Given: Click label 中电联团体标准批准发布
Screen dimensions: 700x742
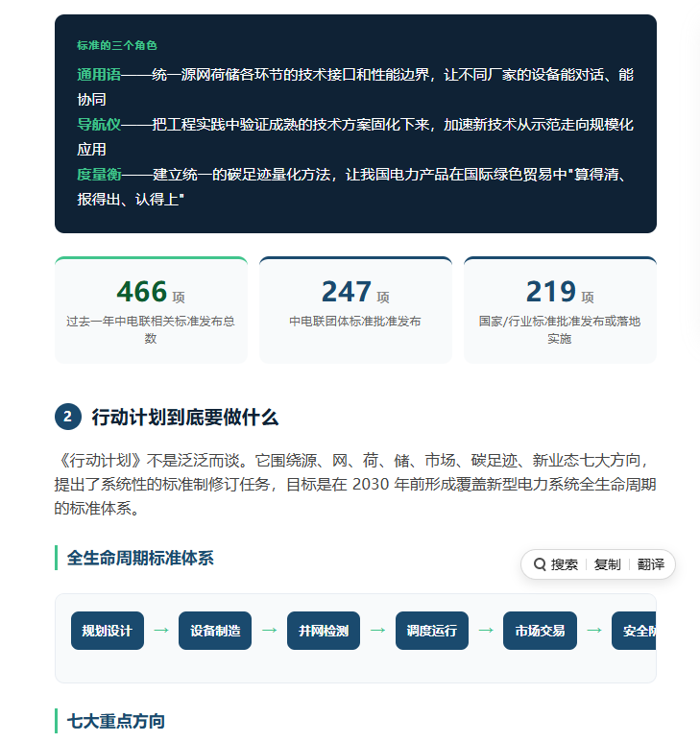Looking at the screenshot, I should coord(355,322).
